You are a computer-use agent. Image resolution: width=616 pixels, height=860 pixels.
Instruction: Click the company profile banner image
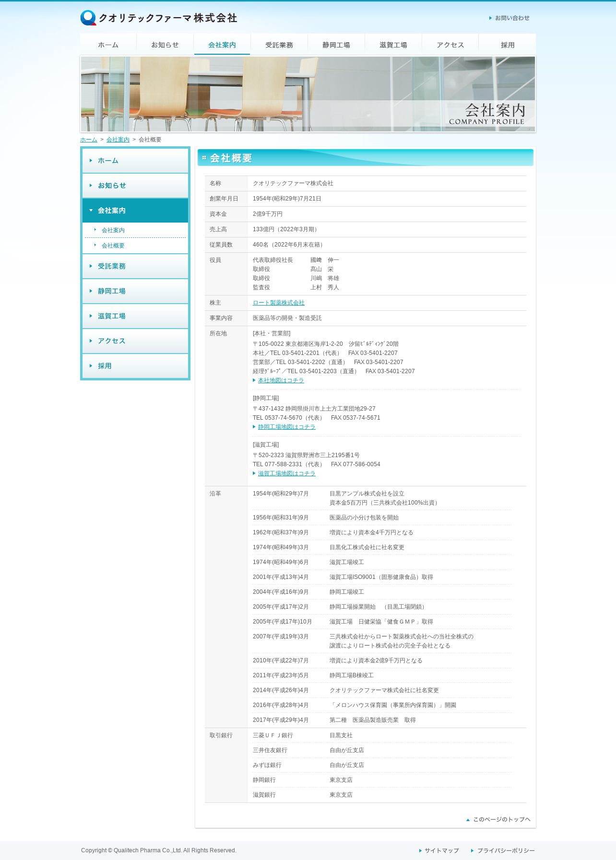308,94
